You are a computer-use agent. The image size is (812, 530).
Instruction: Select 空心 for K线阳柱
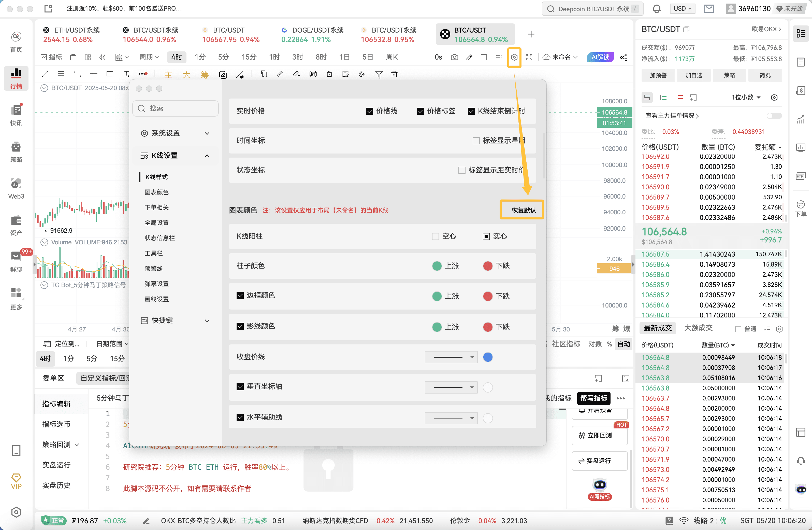click(x=435, y=236)
